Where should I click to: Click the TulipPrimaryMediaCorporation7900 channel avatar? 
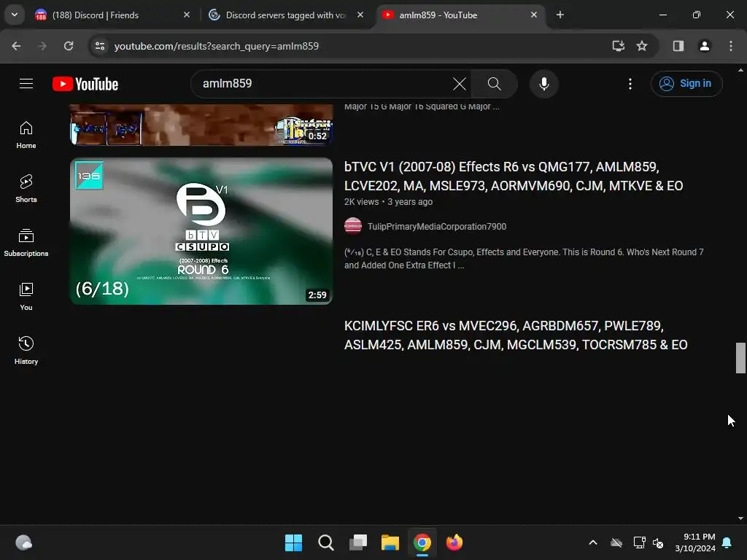click(x=353, y=226)
